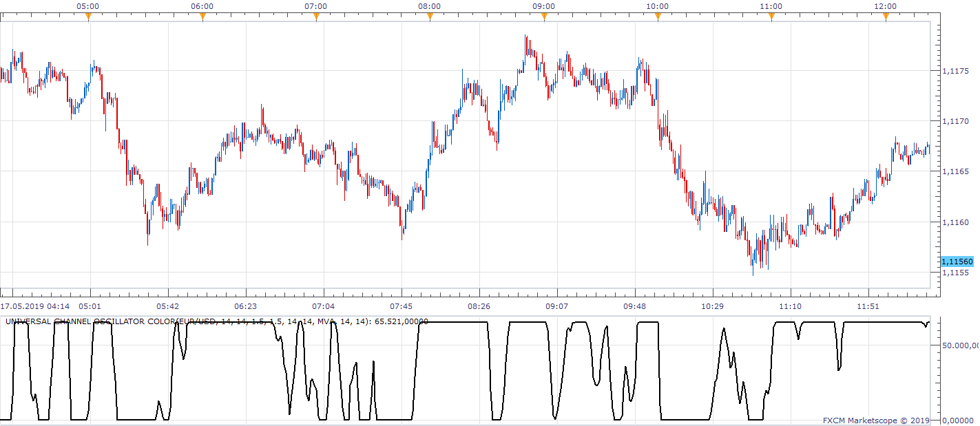Click the 09:07 time axis label

point(556,306)
